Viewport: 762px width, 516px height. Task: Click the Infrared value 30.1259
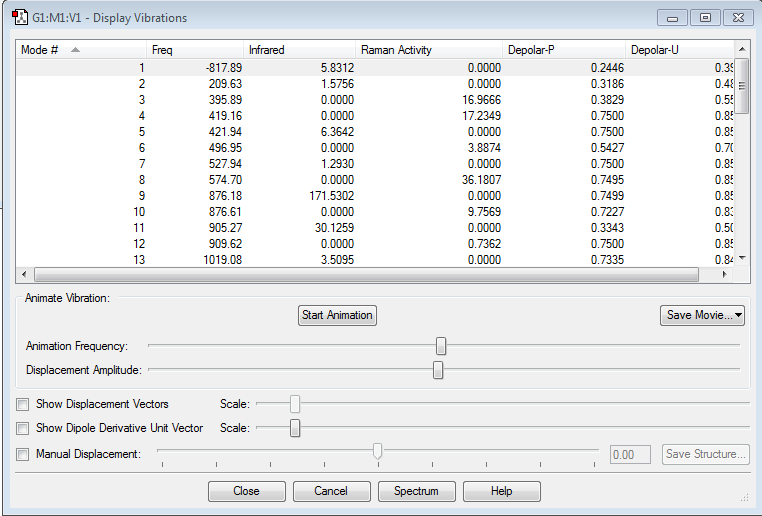(334, 228)
